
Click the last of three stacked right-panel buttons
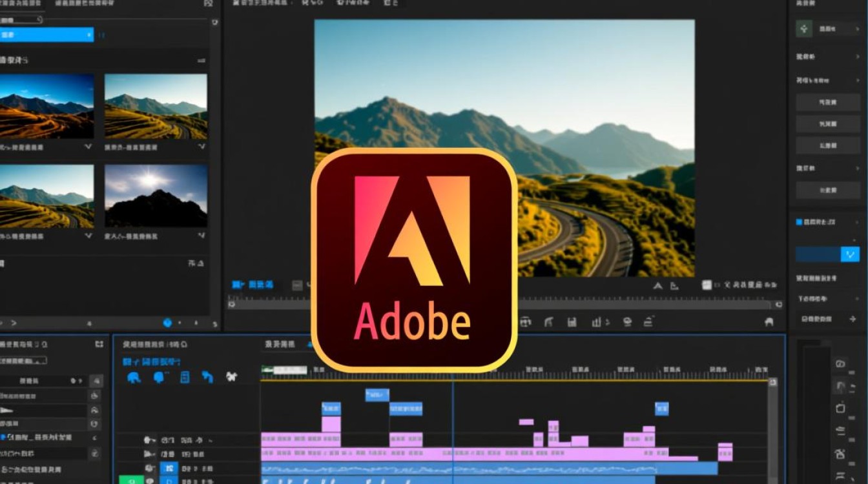click(x=827, y=145)
